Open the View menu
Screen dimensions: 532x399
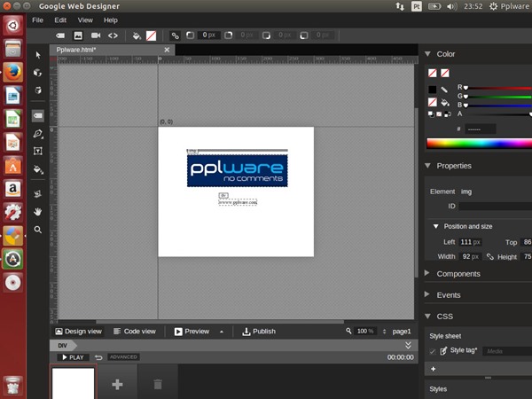(x=85, y=20)
